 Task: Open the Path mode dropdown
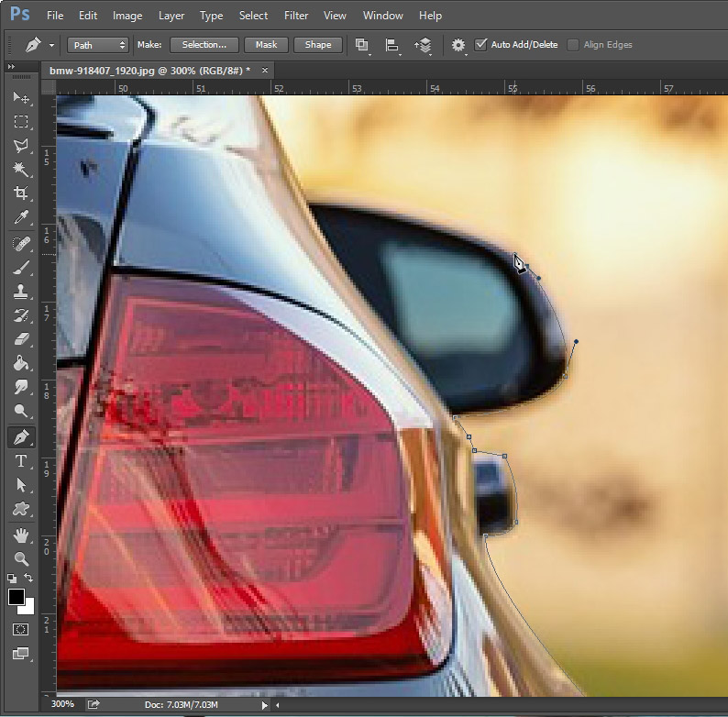[x=98, y=45]
